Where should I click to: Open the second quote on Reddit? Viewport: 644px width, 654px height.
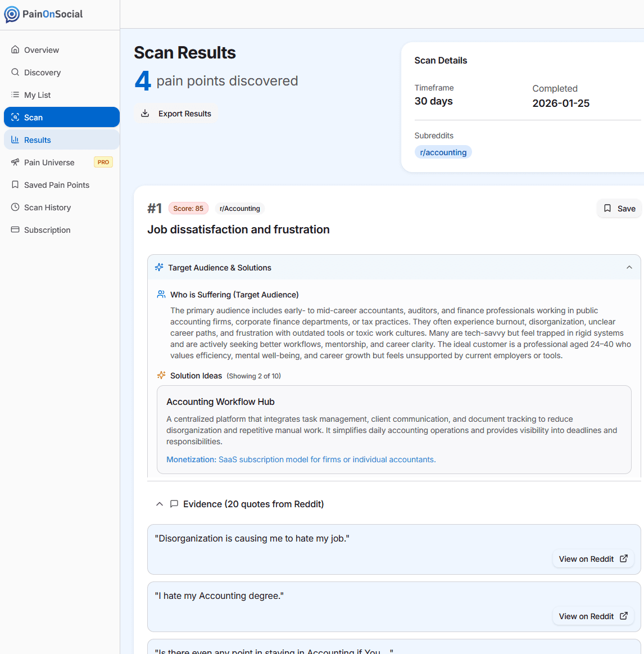tap(593, 616)
